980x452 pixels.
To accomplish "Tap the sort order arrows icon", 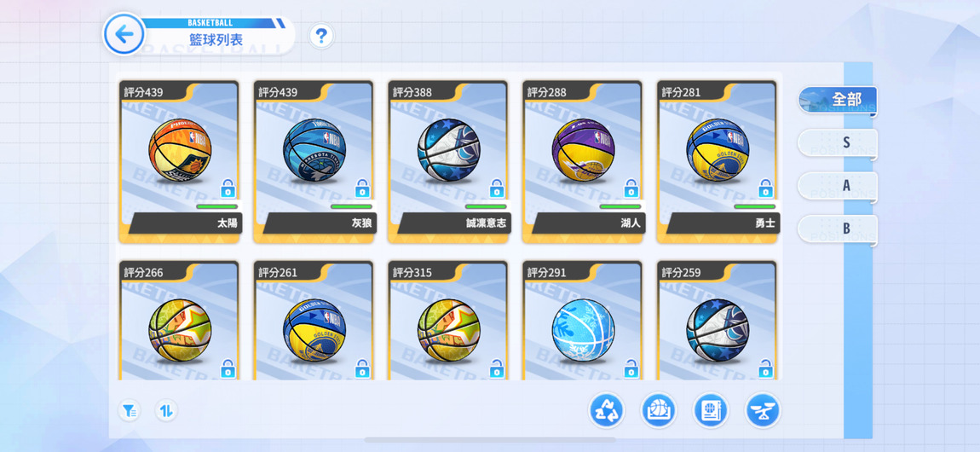I will [x=165, y=411].
